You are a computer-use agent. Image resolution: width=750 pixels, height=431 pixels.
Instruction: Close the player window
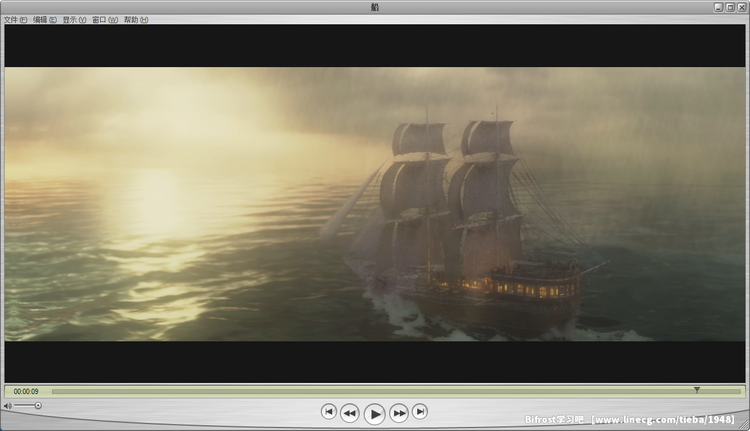point(742,7)
